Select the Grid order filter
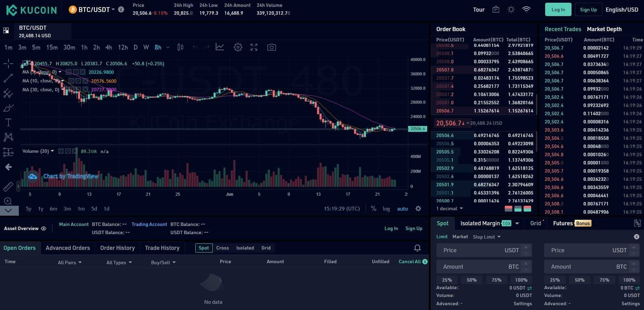Image resolution: width=644 pixels, height=310 pixels. click(266, 248)
